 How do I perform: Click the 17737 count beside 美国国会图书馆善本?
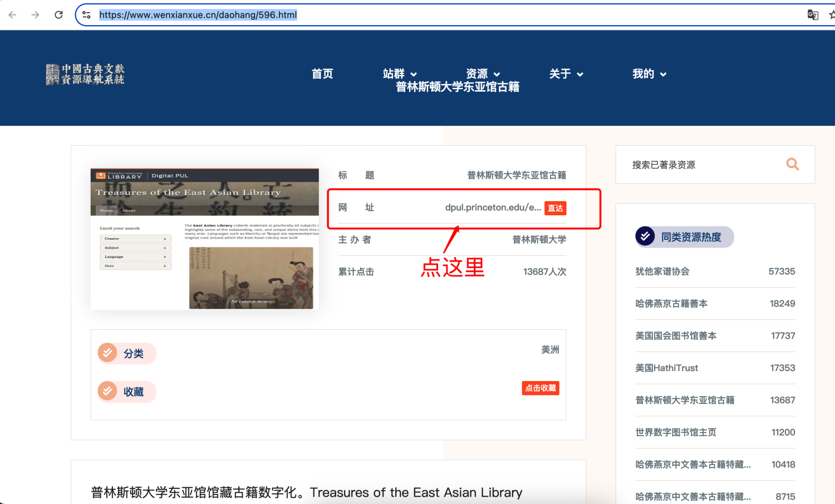pos(783,336)
